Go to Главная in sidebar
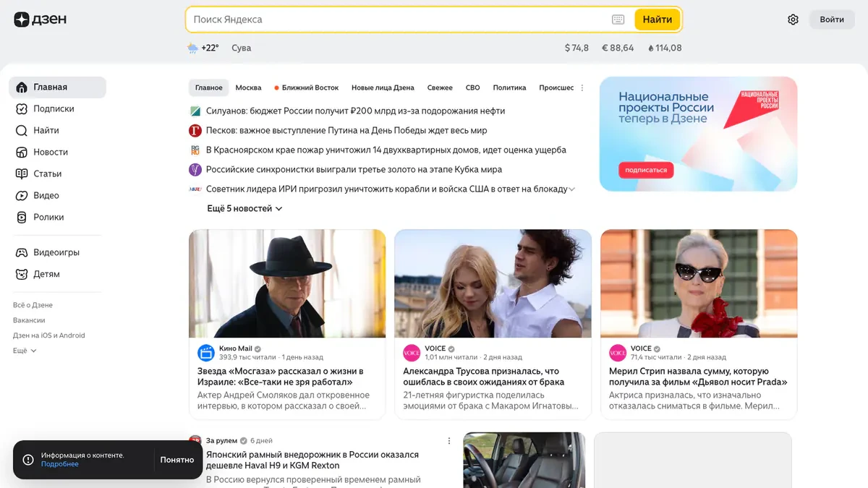This screenshot has width=868, height=488. point(57,87)
